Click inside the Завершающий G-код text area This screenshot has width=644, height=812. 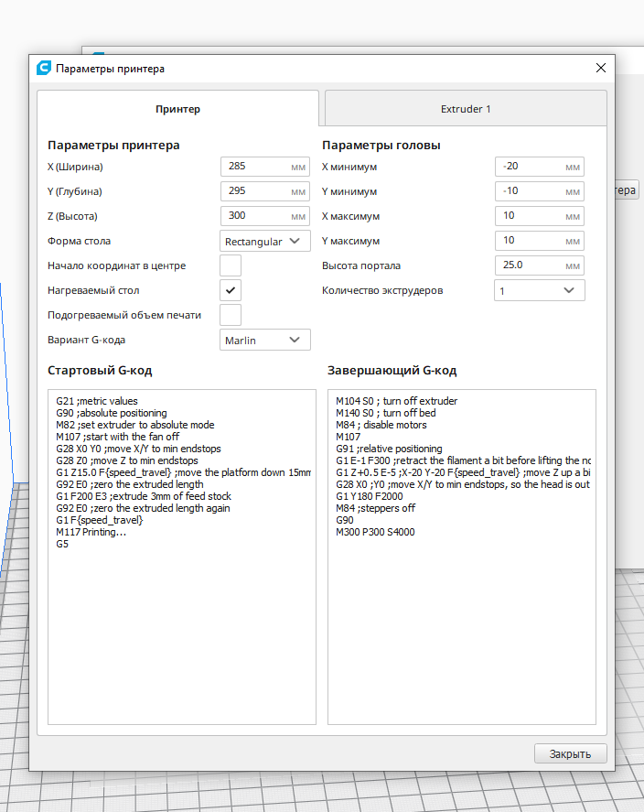[461, 558]
